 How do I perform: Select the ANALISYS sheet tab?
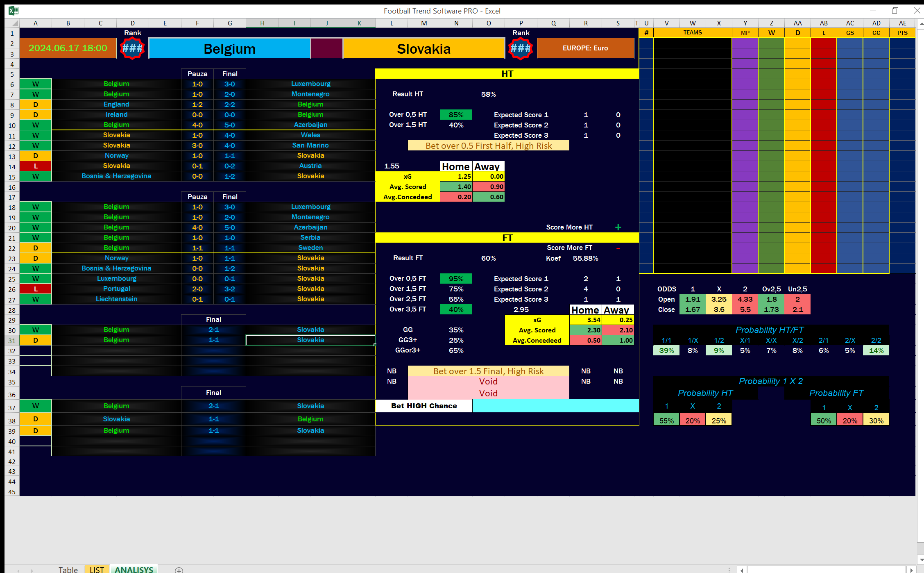tap(134, 570)
